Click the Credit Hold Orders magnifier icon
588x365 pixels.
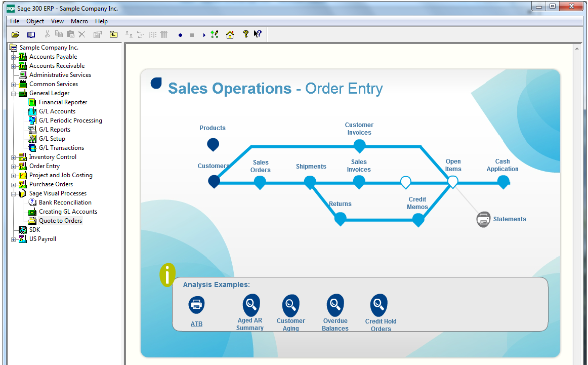(x=379, y=305)
